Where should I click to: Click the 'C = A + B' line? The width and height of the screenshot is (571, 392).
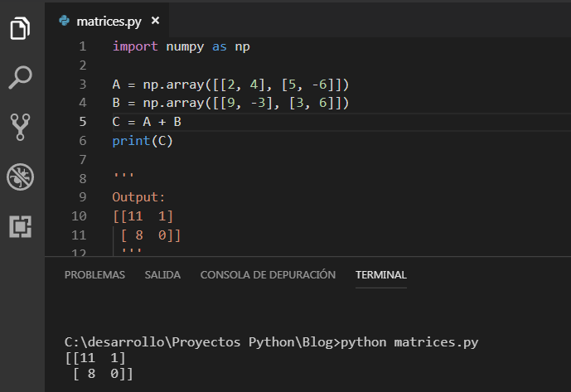147,122
